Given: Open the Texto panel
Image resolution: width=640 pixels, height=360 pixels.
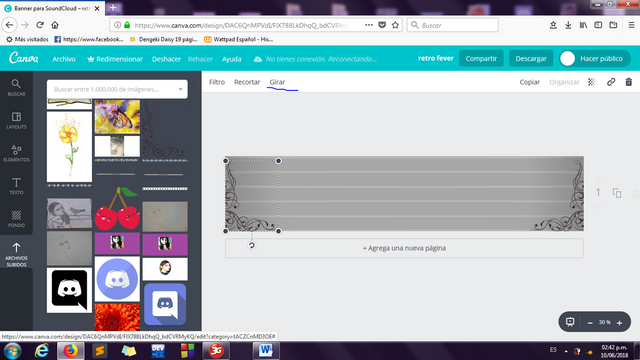Looking at the screenshot, I should pyautogui.click(x=16, y=186).
